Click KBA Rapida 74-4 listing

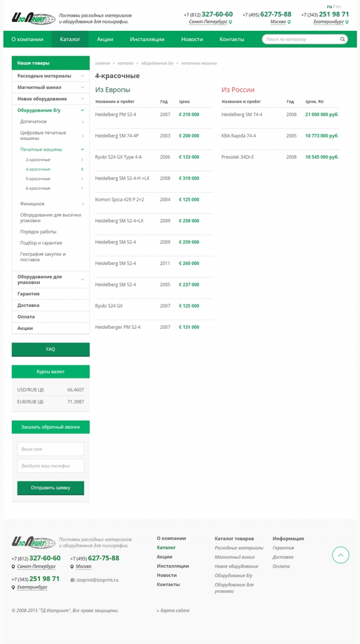point(239,136)
